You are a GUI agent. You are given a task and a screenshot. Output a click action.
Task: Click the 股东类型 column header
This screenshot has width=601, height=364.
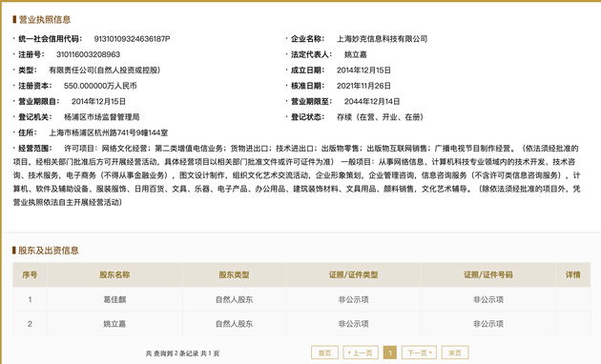[234, 274]
